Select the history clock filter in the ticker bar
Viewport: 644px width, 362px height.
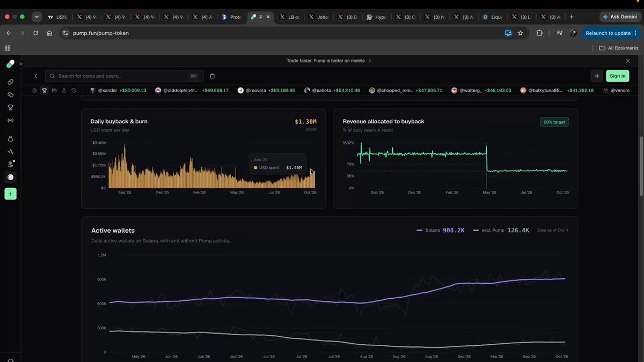(x=74, y=91)
